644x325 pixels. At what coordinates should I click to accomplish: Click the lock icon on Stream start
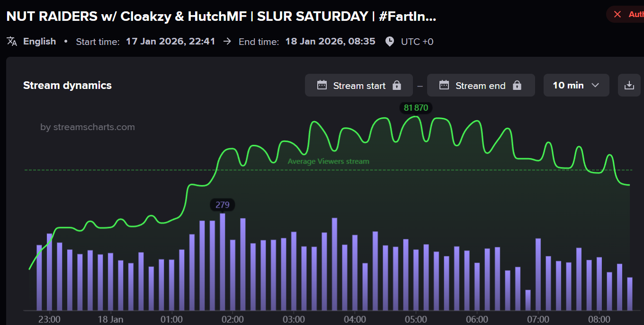coord(397,85)
